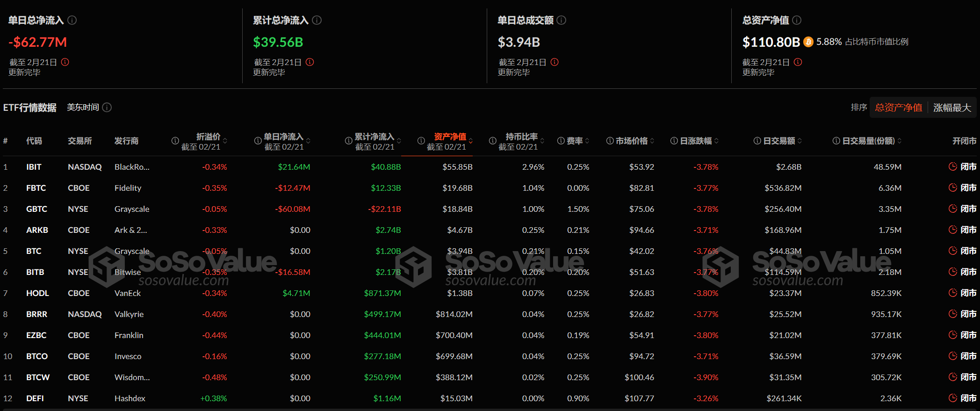Click the HODL ticker in table

coord(37,293)
